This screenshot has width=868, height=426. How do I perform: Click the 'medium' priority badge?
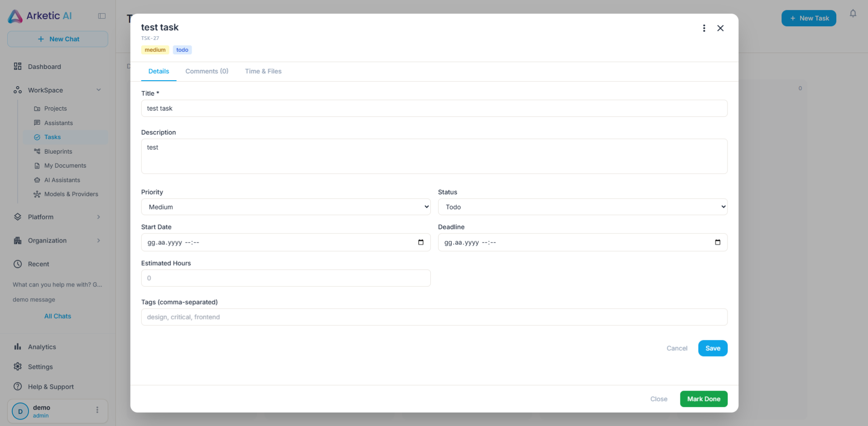pos(155,50)
